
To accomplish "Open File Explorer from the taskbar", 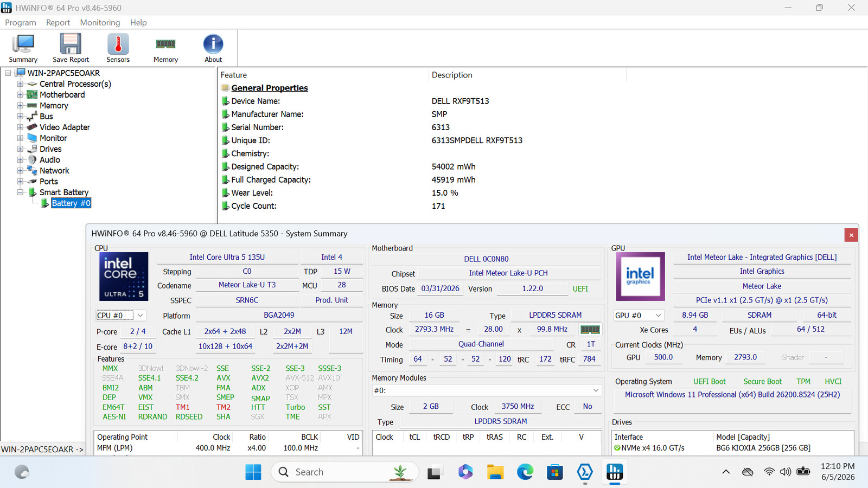I will point(495,472).
